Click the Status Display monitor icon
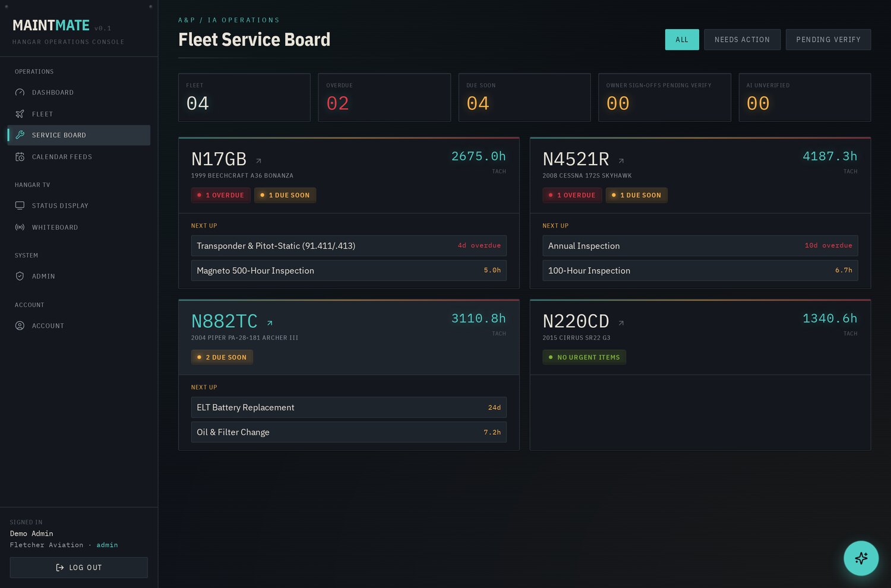 20,206
